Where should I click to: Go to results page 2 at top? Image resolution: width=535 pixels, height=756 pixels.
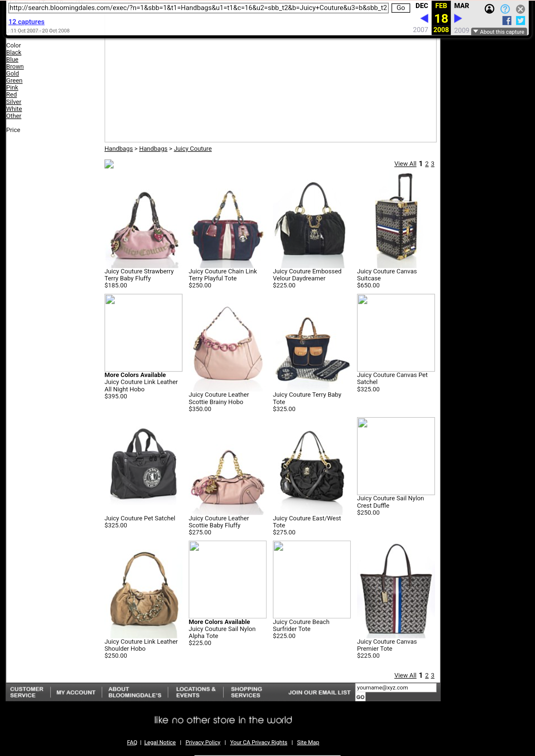click(x=427, y=164)
